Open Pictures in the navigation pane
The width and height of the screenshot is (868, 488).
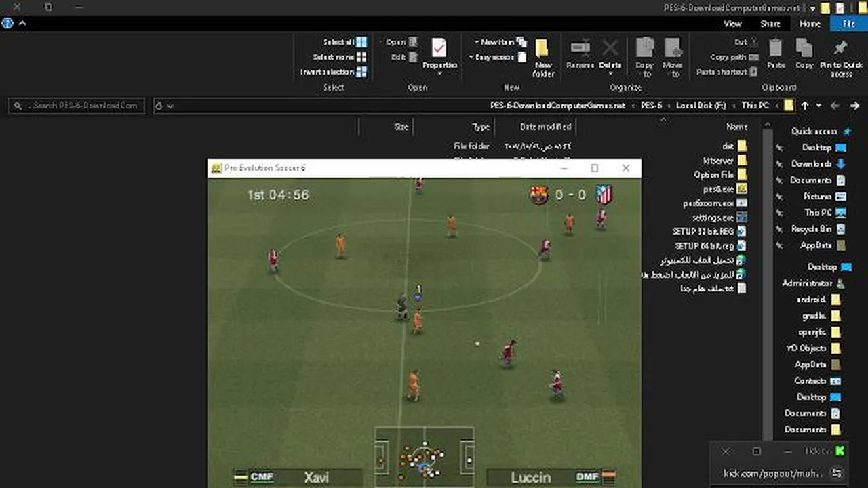(824, 197)
